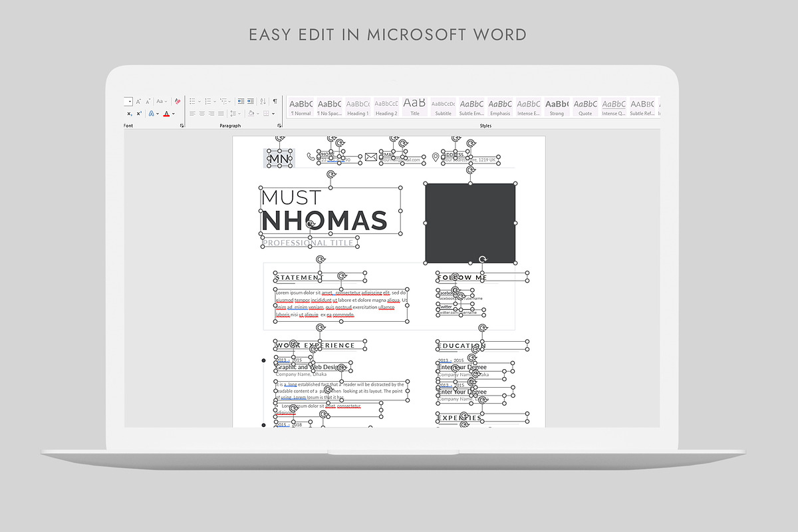
Task: Open the Font dialog launcher
Action: [x=182, y=125]
